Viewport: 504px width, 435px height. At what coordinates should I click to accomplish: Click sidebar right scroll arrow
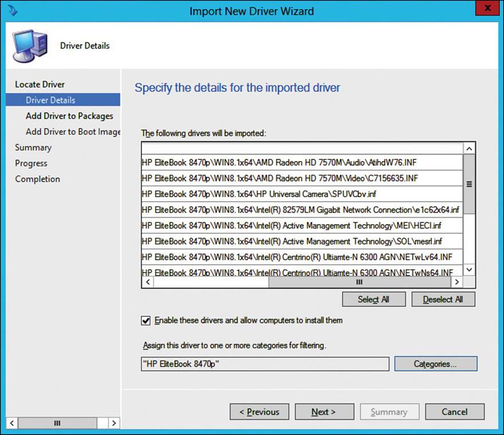[114, 423]
